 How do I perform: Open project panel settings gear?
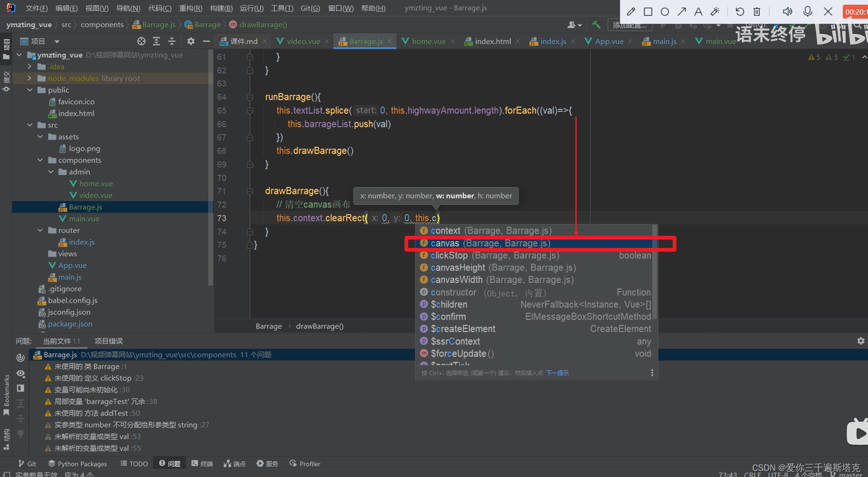click(191, 41)
